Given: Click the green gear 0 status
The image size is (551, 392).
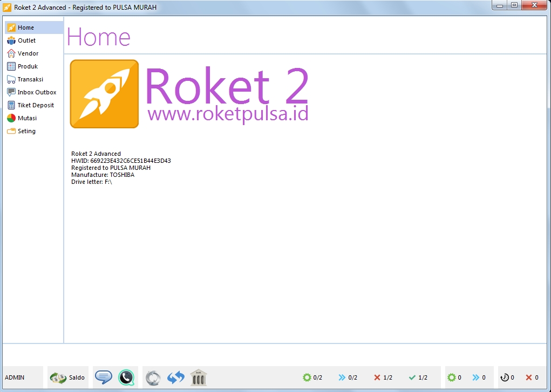Looking at the screenshot, I should click(454, 377).
